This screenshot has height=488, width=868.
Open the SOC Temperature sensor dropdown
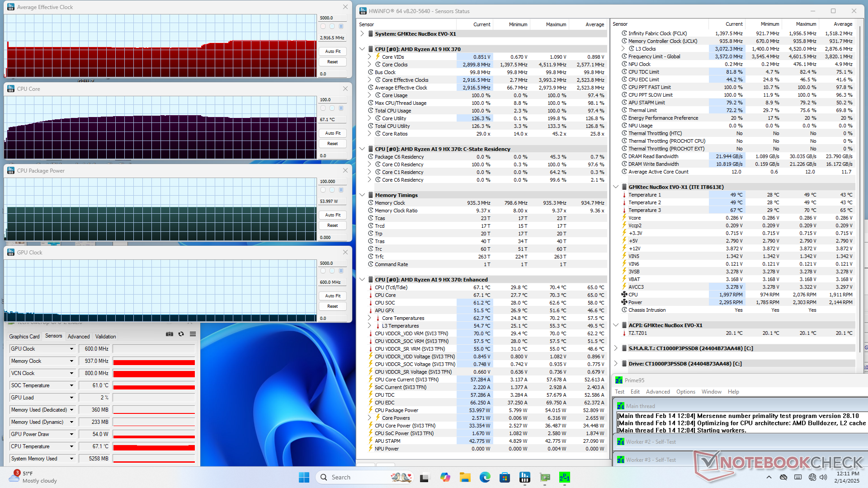(x=71, y=385)
